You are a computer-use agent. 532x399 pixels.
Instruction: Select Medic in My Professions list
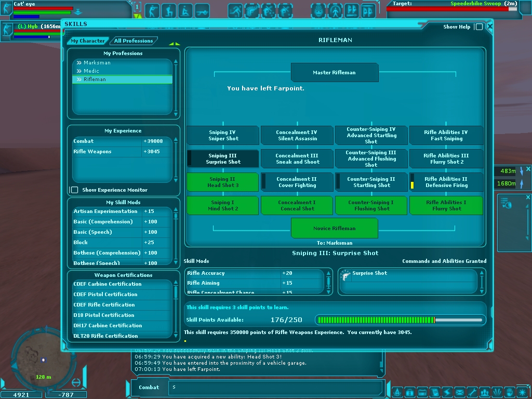click(x=91, y=71)
